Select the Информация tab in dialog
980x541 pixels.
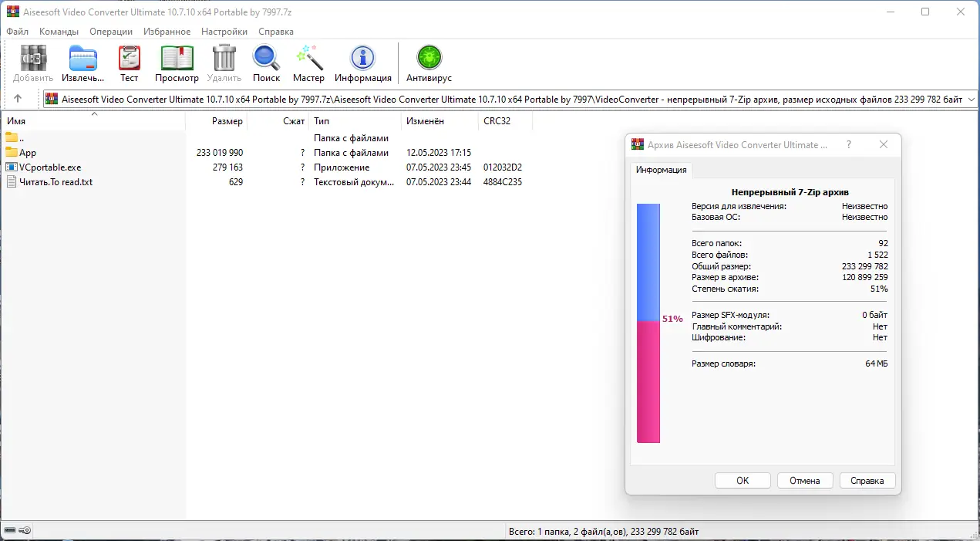661,170
